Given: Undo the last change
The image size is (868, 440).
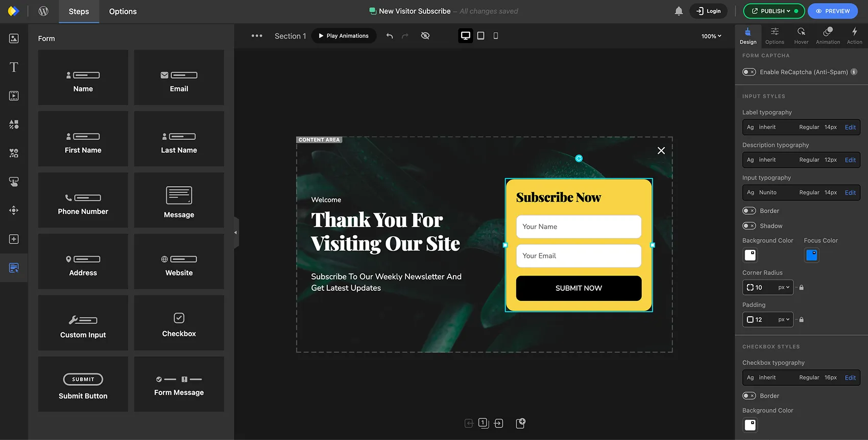Looking at the screenshot, I should click(x=390, y=36).
